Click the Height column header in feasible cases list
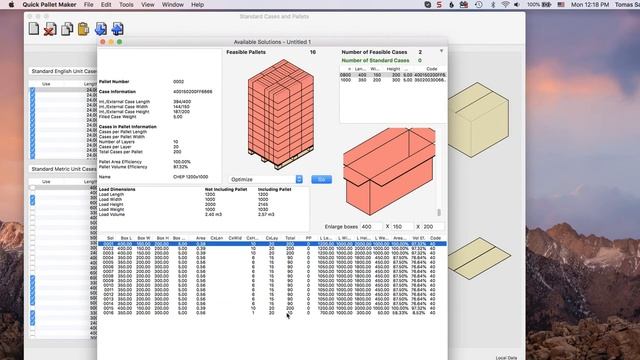640x360 pixels. click(393, 69)
